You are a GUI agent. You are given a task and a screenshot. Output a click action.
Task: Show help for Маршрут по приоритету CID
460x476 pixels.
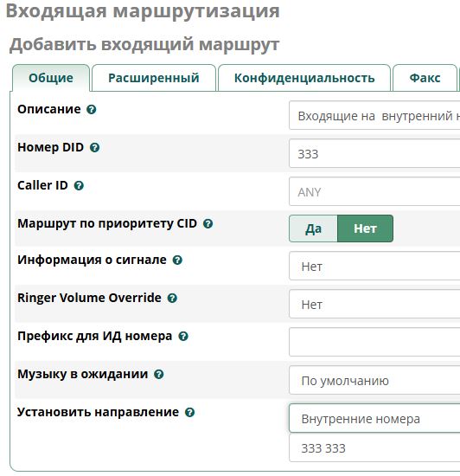tap(208, 224)
